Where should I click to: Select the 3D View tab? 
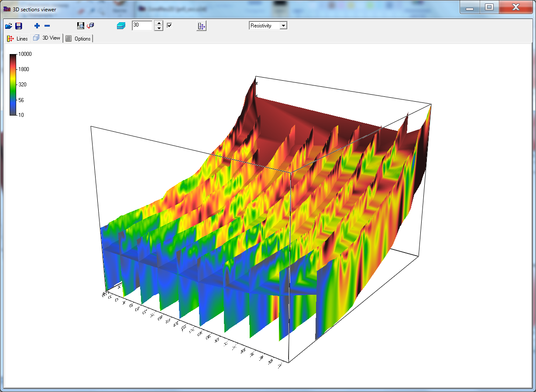[x=47, y=38]
